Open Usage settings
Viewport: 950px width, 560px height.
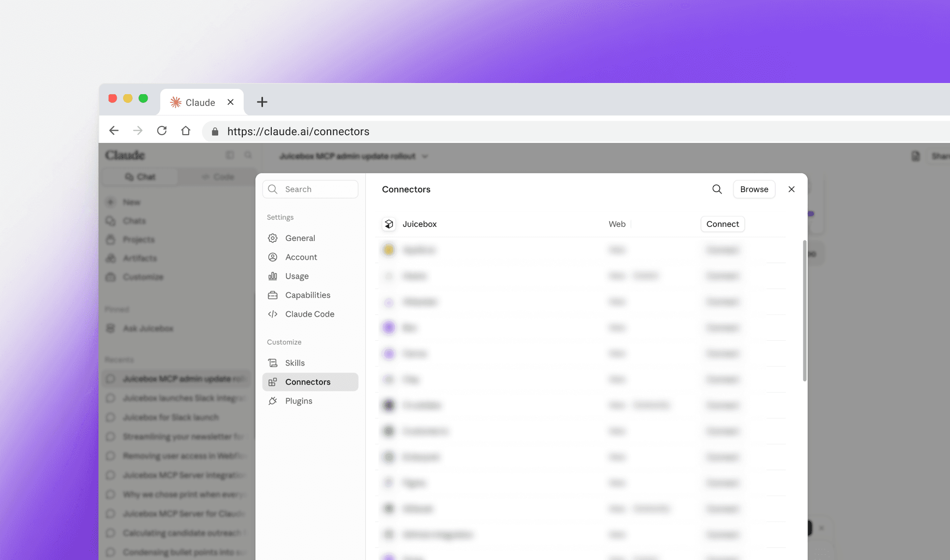coord(310,276)
